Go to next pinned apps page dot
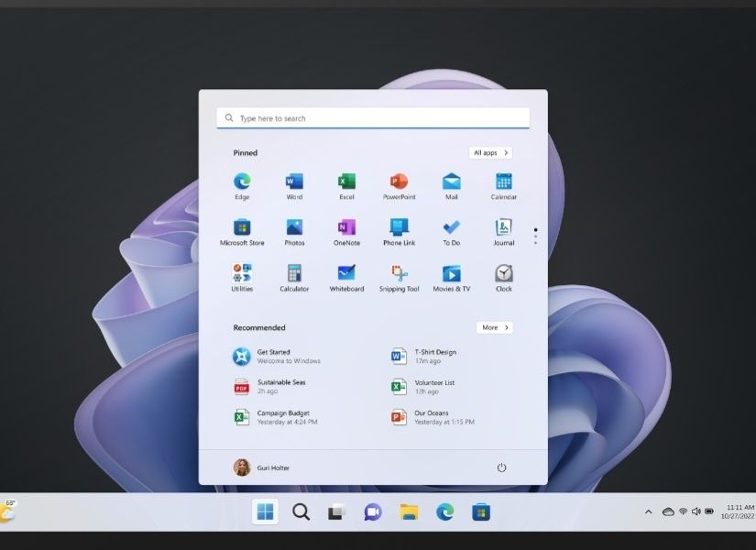The height and width of the screenshot is (550, 756). click(x=536, y=236)
